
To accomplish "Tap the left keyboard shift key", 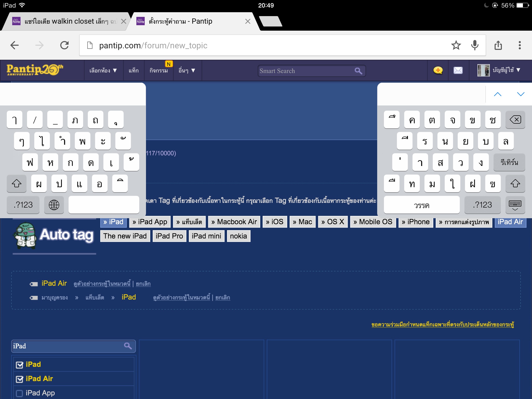I will click(x=17, y=184).
